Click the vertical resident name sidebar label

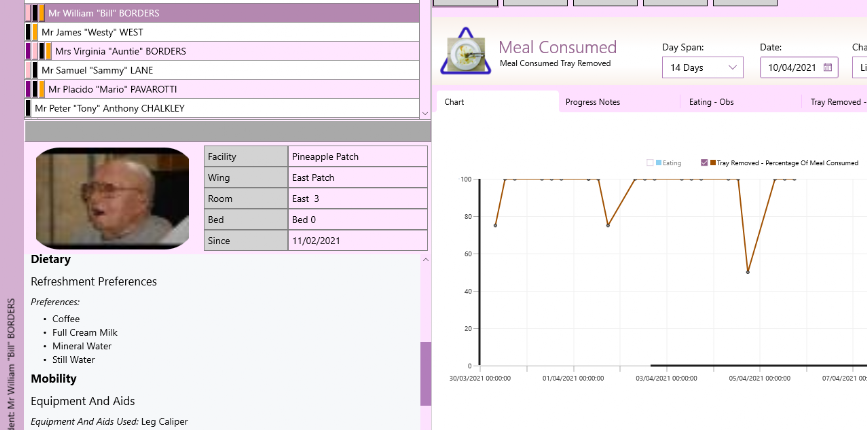pyautogui.click(x=12, y=365)
